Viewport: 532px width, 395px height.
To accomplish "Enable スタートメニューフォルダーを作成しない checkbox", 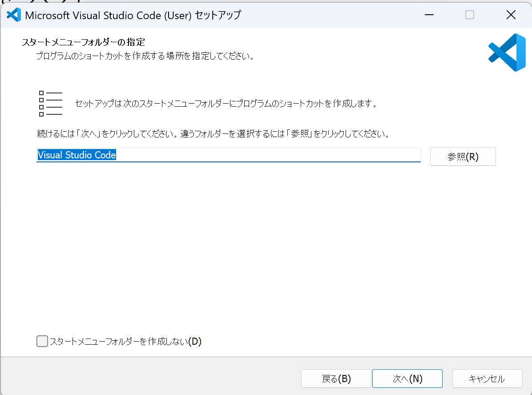I will tap(42, 341).
